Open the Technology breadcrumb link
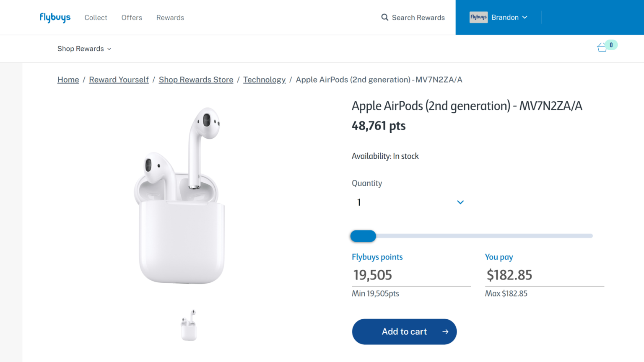Image resolution: width=644 pixels, height=362 pixels. (264, 79)
